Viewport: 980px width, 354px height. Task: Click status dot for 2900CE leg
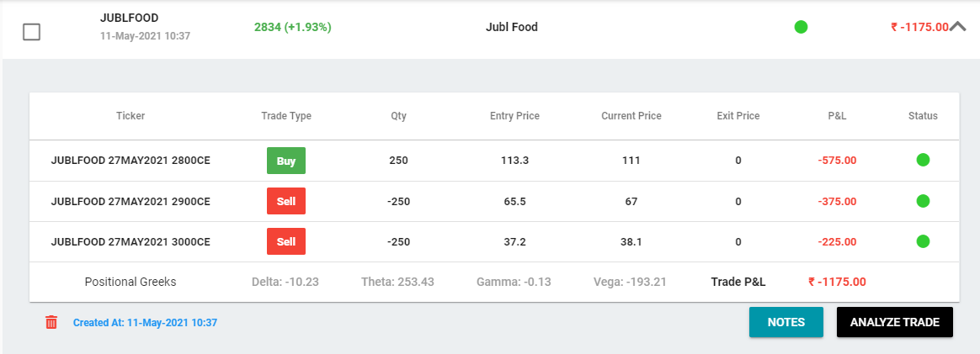pyautogui.click(x=923, y=201)
